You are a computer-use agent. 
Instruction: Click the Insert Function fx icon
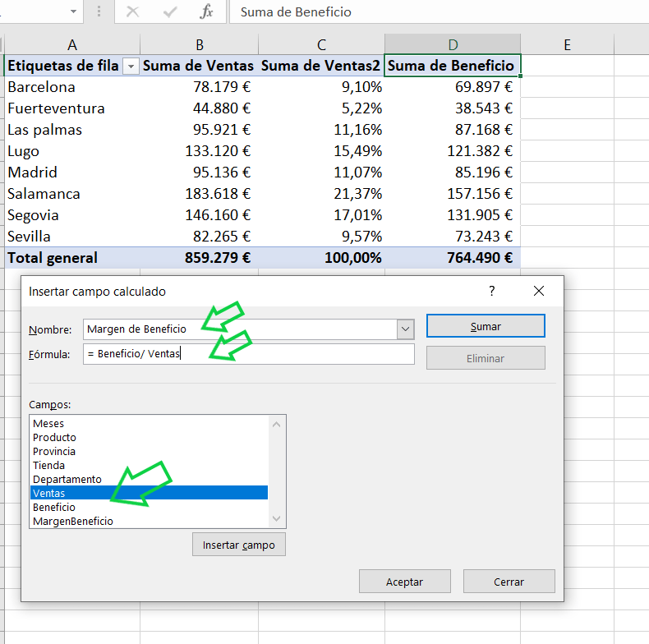click(206, 11)
